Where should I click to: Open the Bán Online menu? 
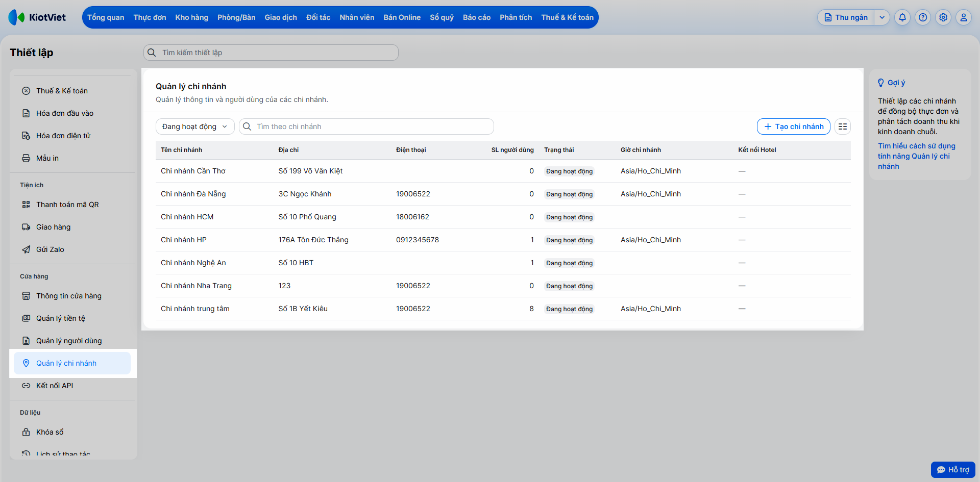click(x=402, y=17)
